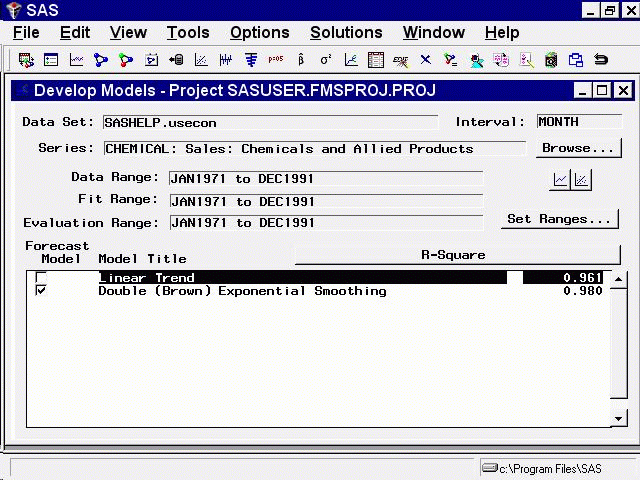Click the first icon in the SAS toolbar
Viewport: 640px width, 480px height.
tap(26, 60)
